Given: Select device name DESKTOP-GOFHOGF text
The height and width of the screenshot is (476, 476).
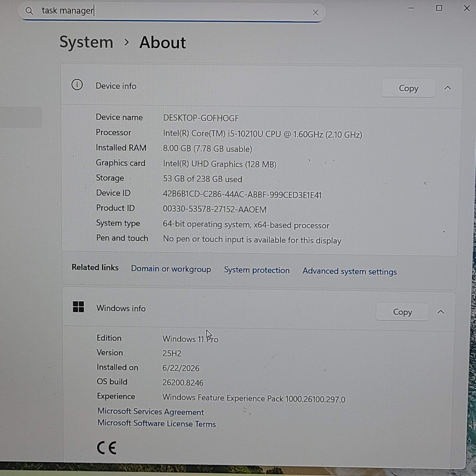Looking at the screenshot, I should click(x=201, y=118).
